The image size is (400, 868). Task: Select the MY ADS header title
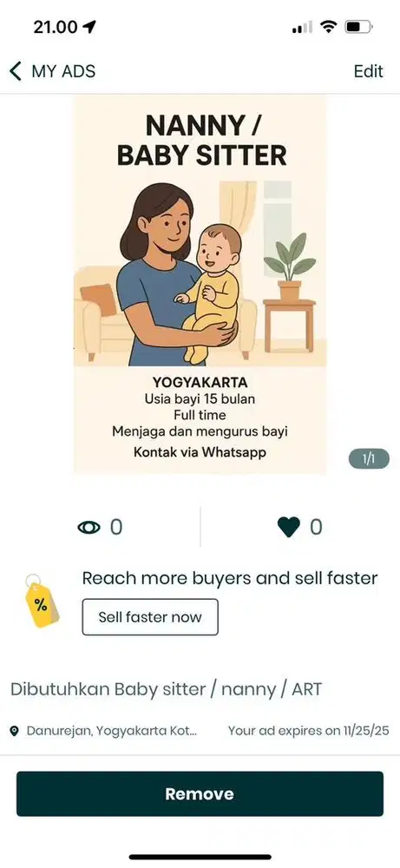pyautogui.click(x=63, y=71)
